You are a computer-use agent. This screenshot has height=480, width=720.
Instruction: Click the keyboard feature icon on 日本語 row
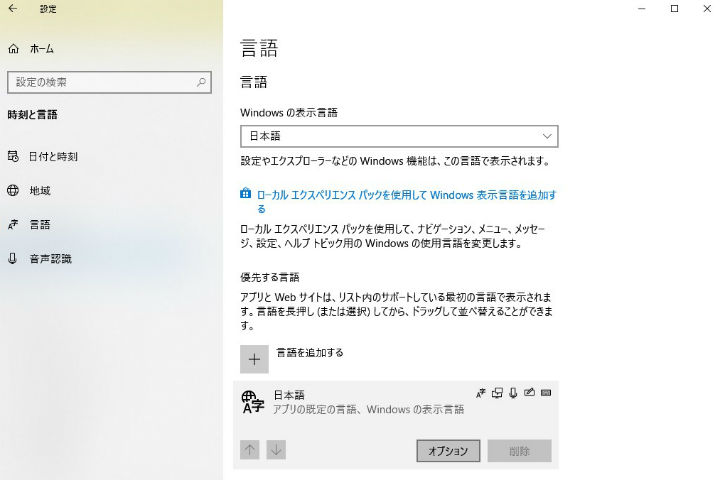click(546, 393)
